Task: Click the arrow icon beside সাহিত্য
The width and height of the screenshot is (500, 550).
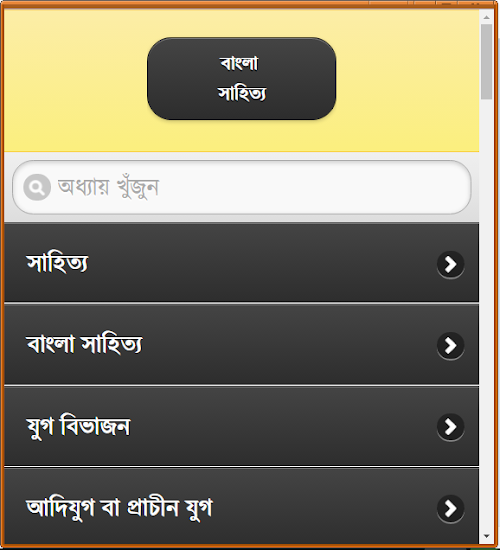Action: [451, 264]
